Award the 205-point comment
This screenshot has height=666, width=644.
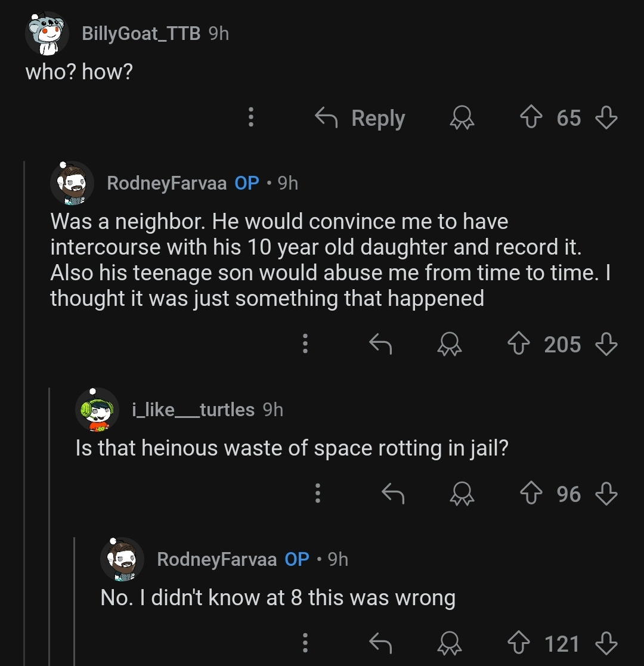click(x=448, y=345)
